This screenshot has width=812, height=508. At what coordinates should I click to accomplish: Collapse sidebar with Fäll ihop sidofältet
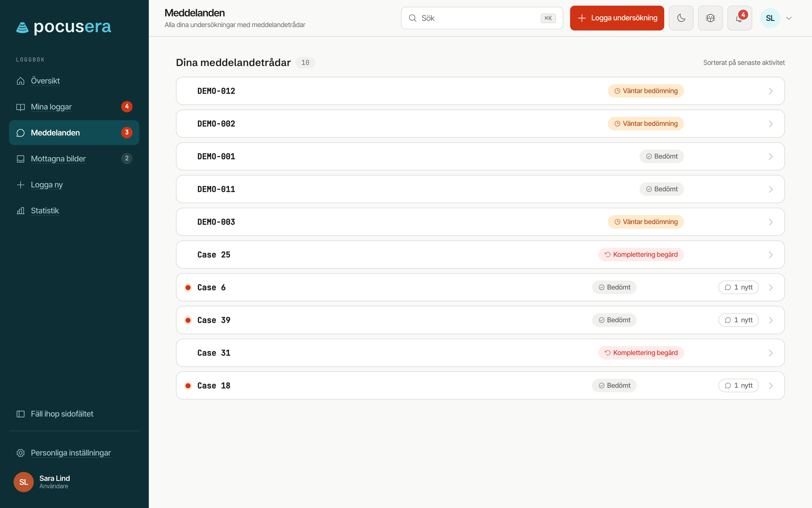pos(74,414)
